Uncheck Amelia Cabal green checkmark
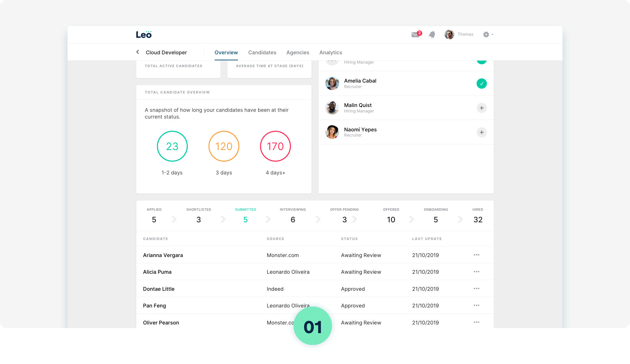The width and height of the screenshot is (630, 364). tap(481, 84)
